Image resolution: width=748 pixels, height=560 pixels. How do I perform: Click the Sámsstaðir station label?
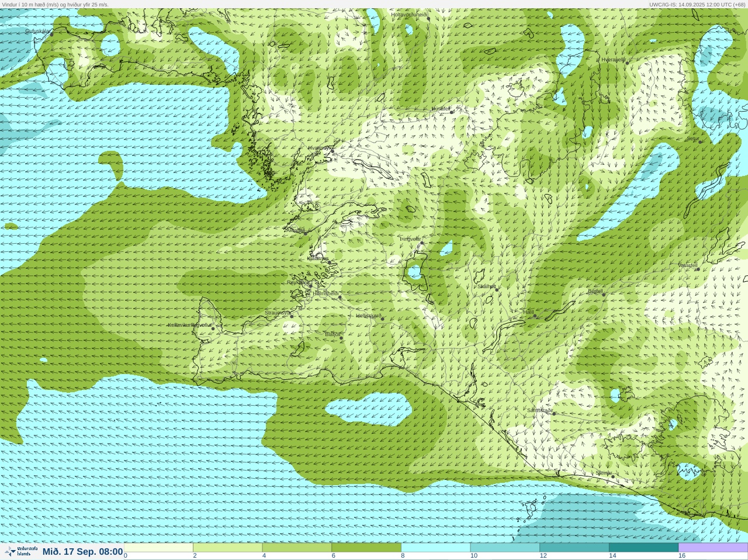540,410
